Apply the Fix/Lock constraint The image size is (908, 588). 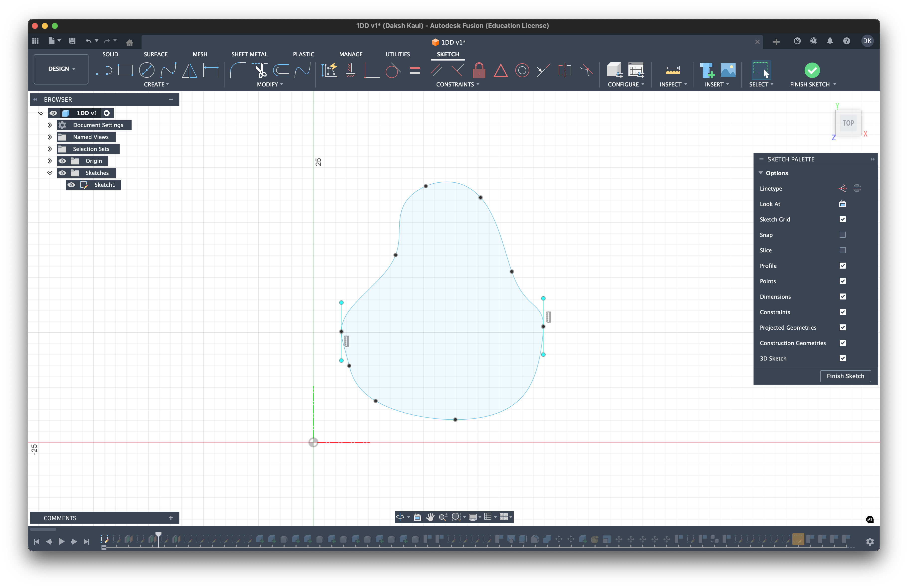point(479,70)
